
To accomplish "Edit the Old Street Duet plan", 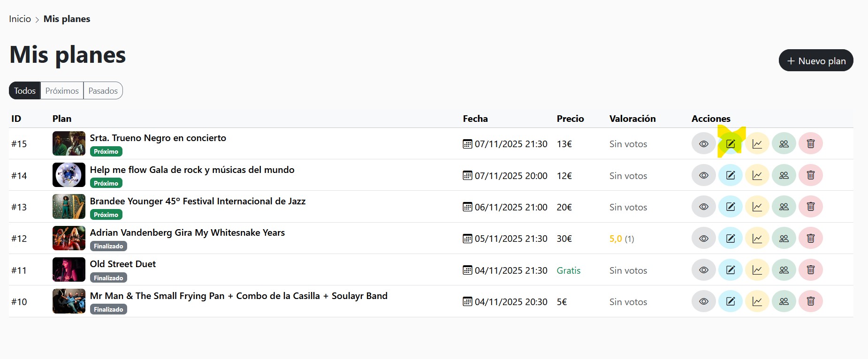I will (x=731, y=270).
